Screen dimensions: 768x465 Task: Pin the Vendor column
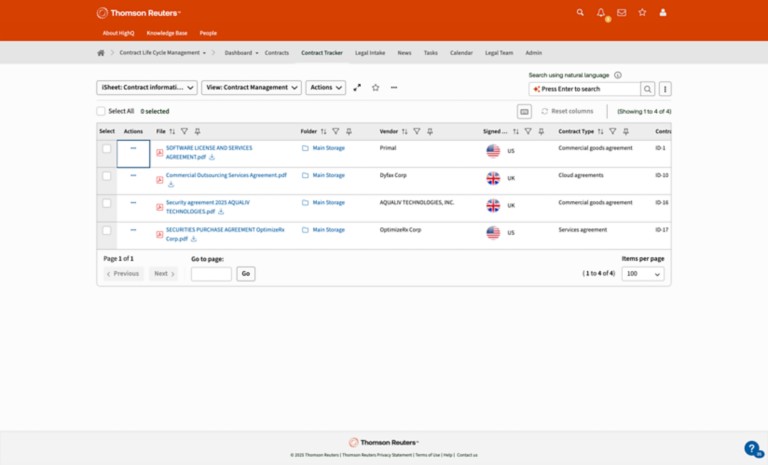pos(430,131)
